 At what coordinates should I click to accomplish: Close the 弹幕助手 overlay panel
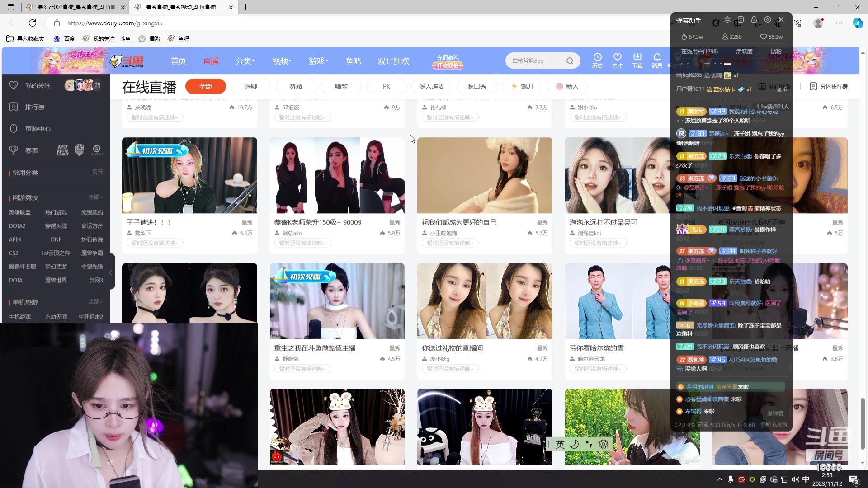781,20
